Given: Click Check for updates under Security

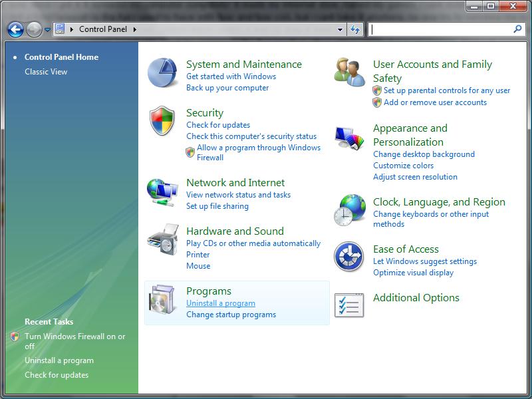Looking at the screenshot, I should click(218, 125).
